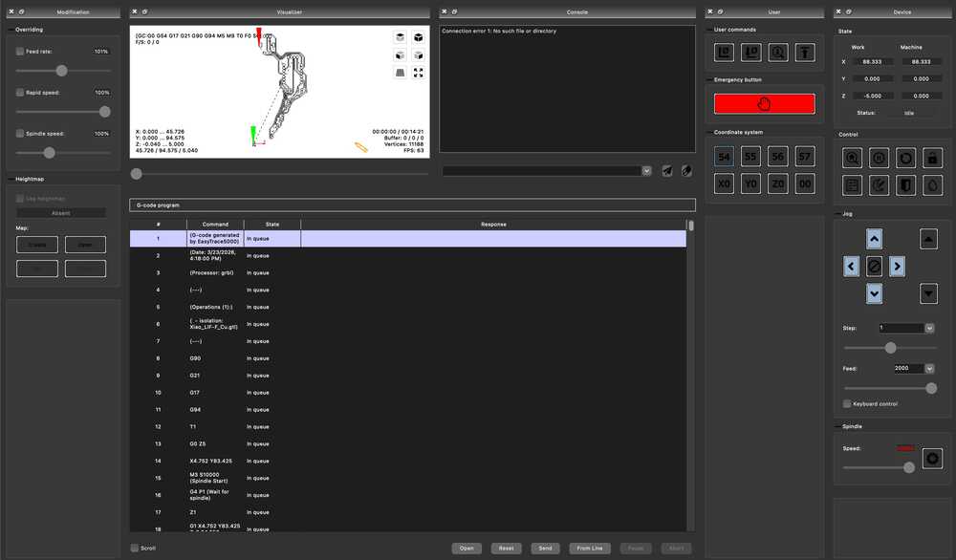
Task: Enable Keyboard control for jogging
Action: [x=845, y=403]
